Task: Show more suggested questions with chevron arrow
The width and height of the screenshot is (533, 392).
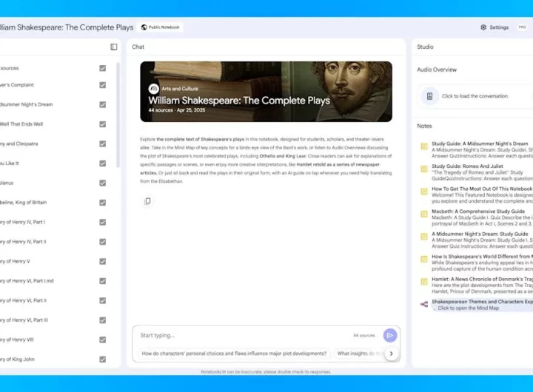Action: tap(392, 354)
